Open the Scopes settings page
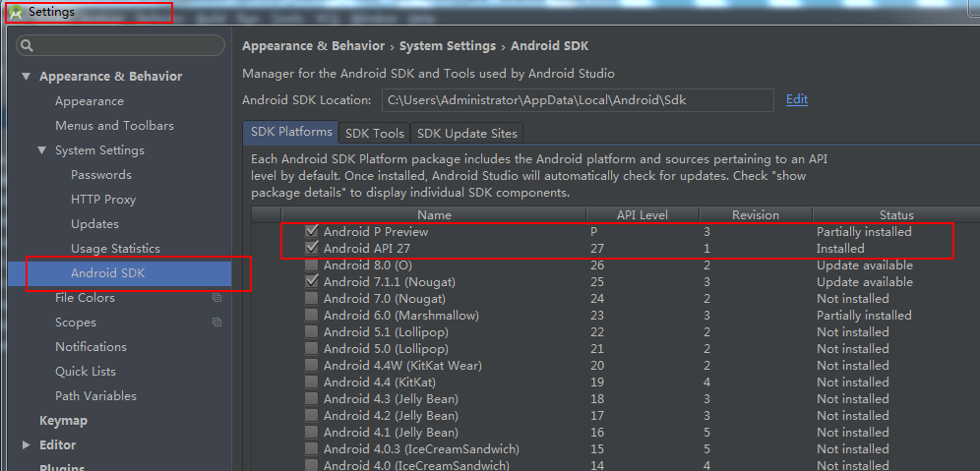Screen dimensions: 980x471 pyautogui.click(x=76, y=323)
